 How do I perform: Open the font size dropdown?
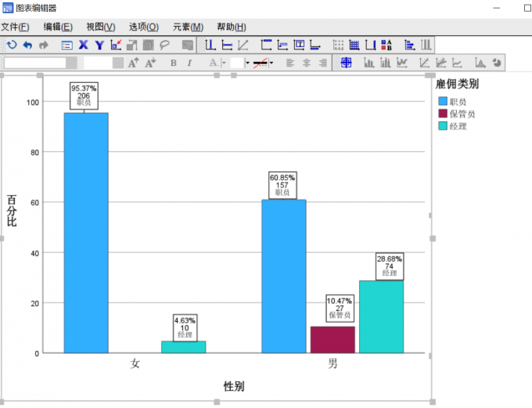[118, 63]
